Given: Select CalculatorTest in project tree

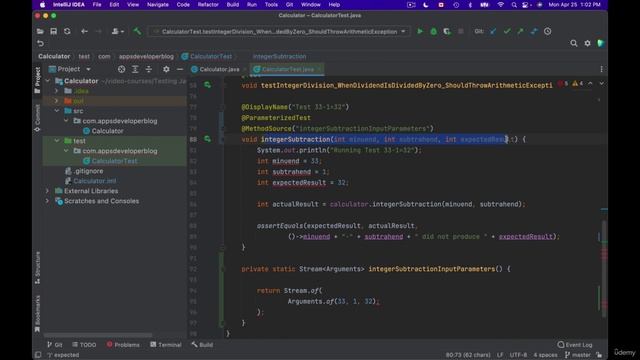Looking at the screenshot, I should coord(114,161).
